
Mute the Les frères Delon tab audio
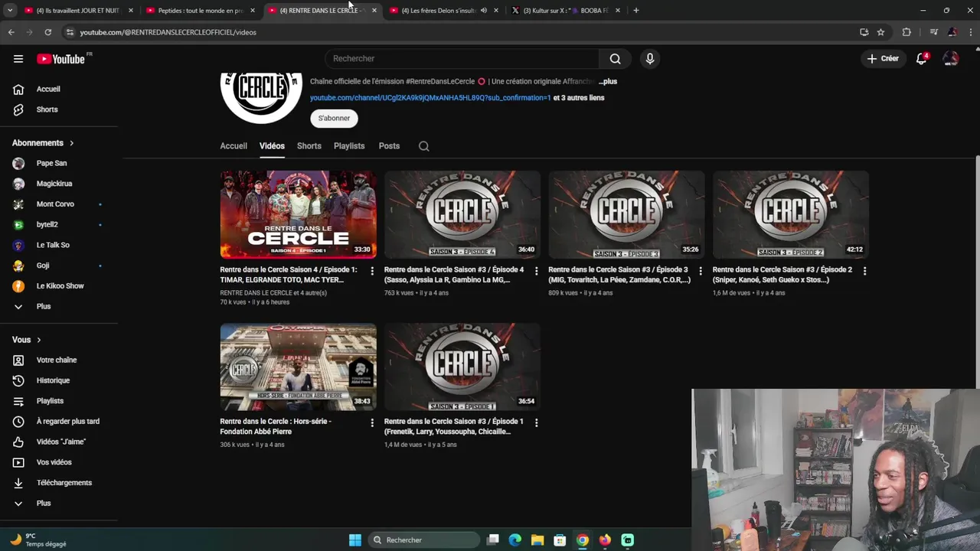[x=483, y=11]
